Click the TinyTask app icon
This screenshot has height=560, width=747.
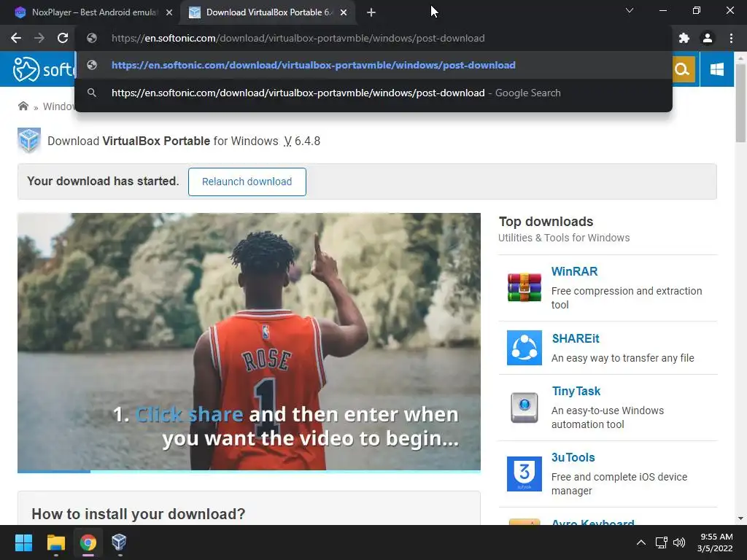[x=524, y=407]
